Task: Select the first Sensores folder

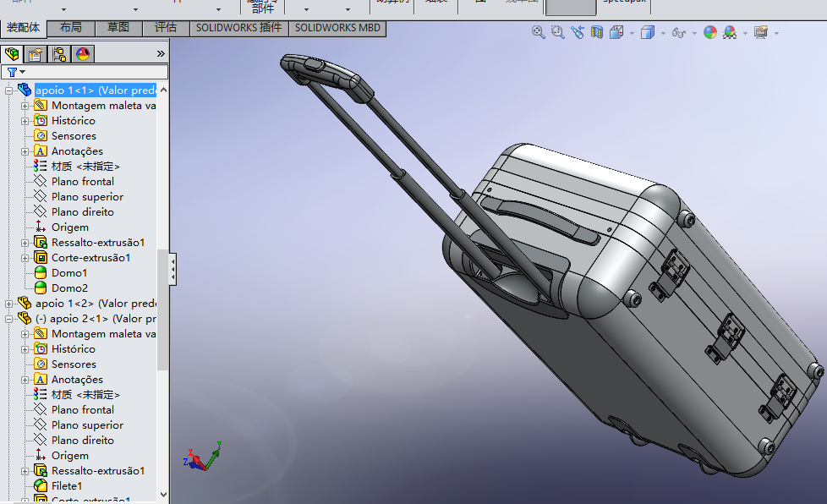Action: 74,136
